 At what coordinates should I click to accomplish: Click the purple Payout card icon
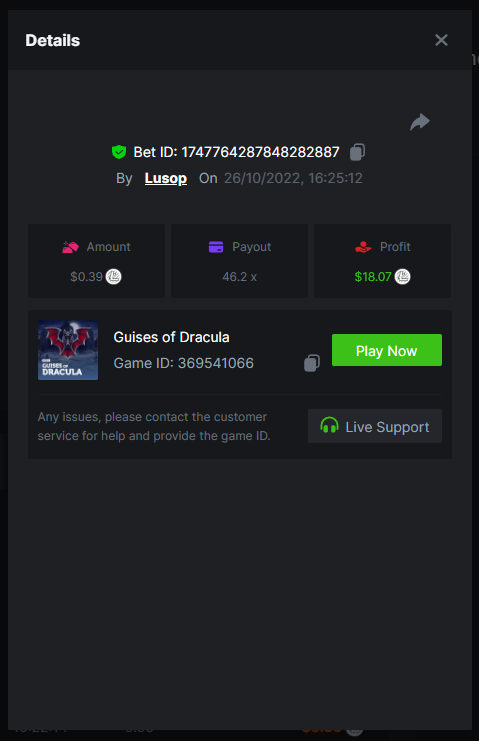coord(216,247)
